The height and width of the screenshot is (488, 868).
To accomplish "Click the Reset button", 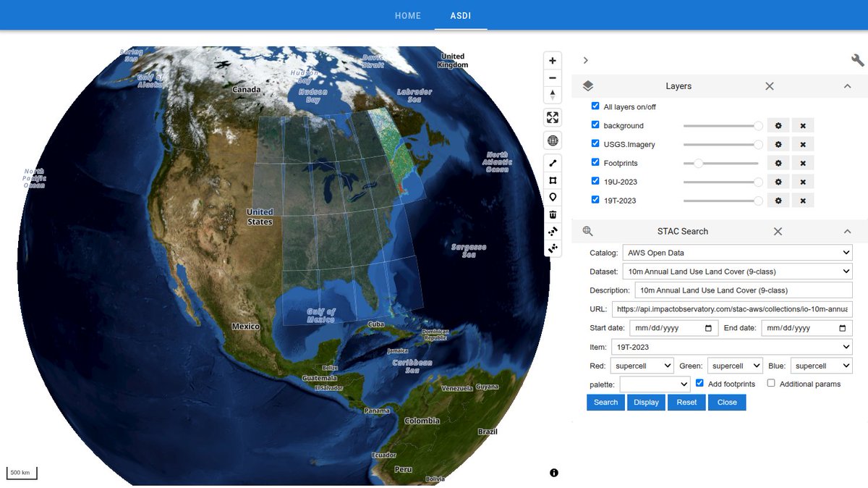I will pos(686,402).
